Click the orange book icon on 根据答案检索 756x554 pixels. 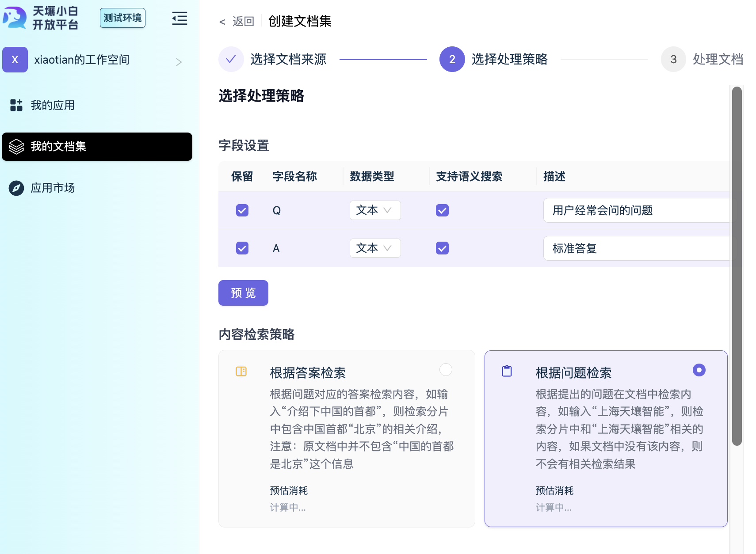click(241, 372)
